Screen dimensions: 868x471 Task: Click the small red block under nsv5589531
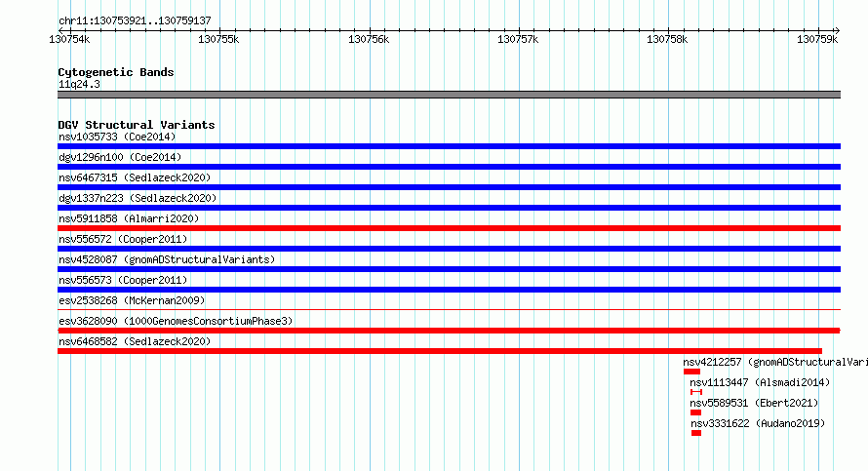point(695,412)
